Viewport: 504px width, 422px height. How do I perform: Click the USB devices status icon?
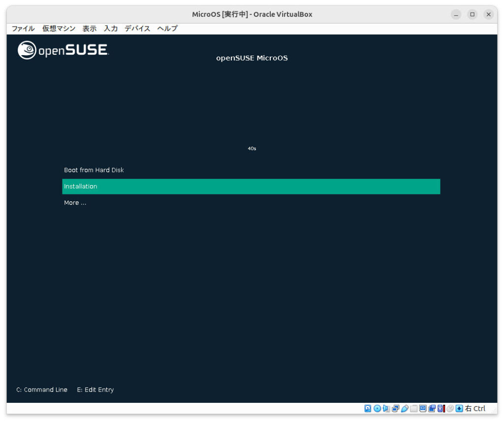405,409
